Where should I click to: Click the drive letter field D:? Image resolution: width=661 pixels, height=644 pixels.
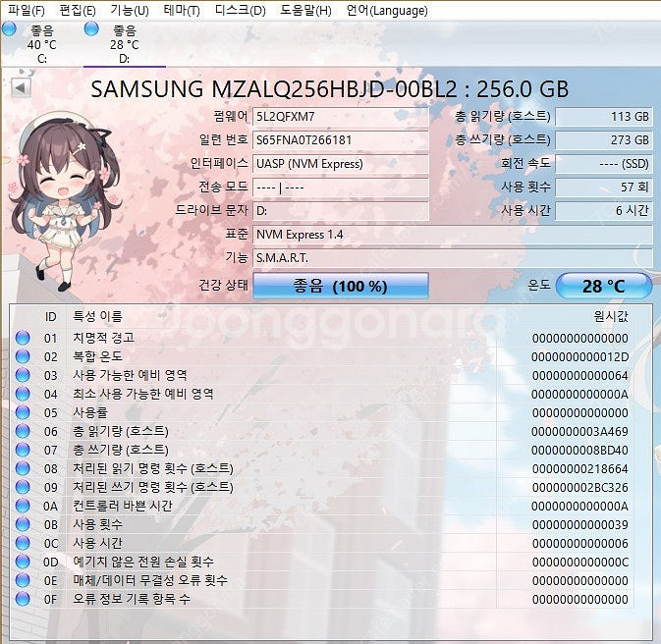tap(341, 211)
